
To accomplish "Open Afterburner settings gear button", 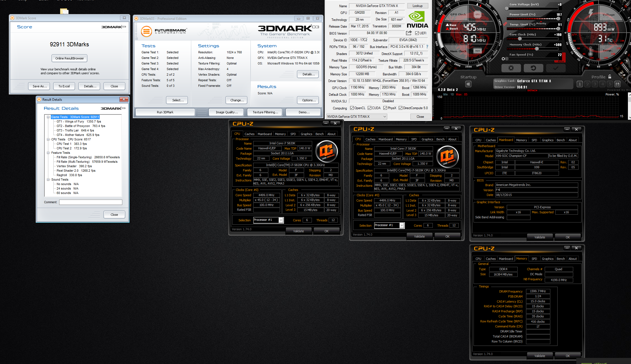I will [x=511, y=68].
